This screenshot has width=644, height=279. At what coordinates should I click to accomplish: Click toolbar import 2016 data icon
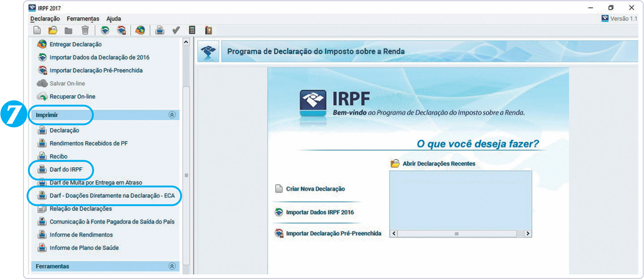105,30
